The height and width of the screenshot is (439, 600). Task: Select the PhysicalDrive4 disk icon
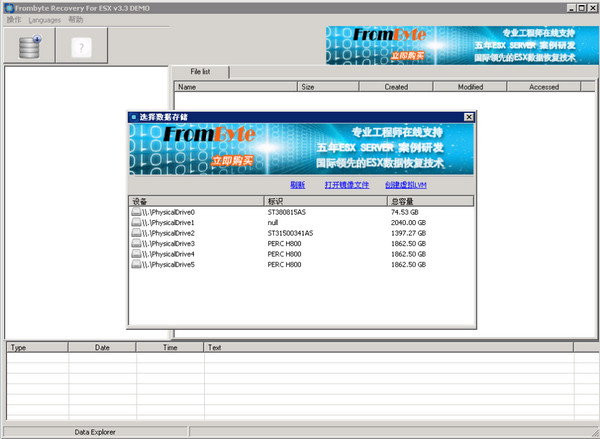point(136,254)
